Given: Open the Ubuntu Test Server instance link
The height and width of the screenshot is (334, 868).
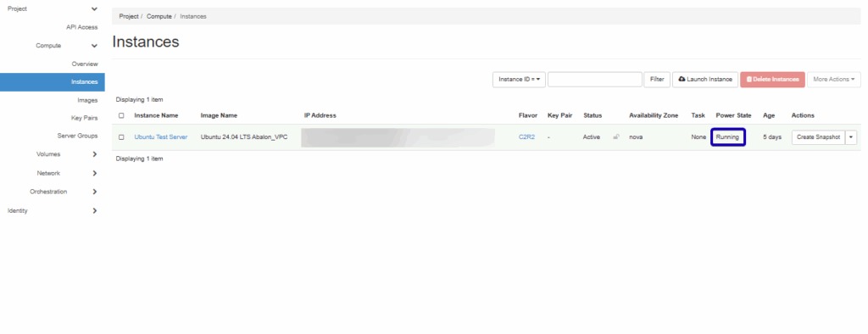Looking at the screenshot, I should click(160, 136).
